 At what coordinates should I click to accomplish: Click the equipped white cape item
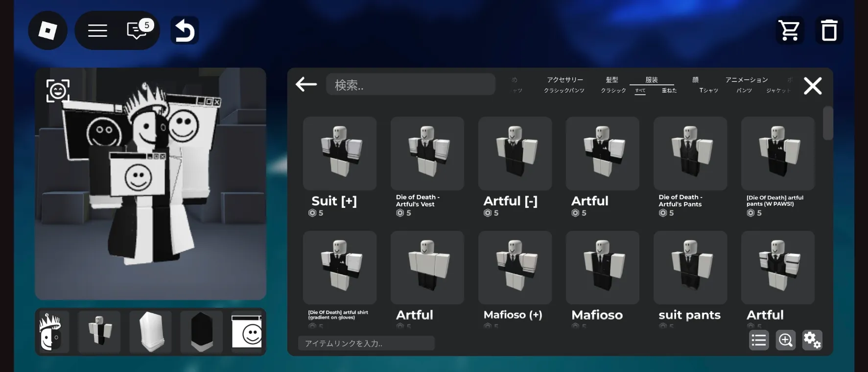point(150,332)
